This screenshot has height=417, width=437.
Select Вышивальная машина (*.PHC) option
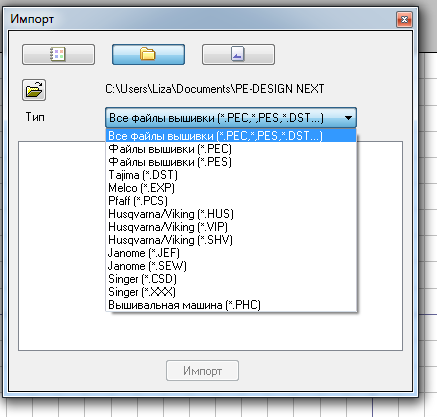pos(231,305)
